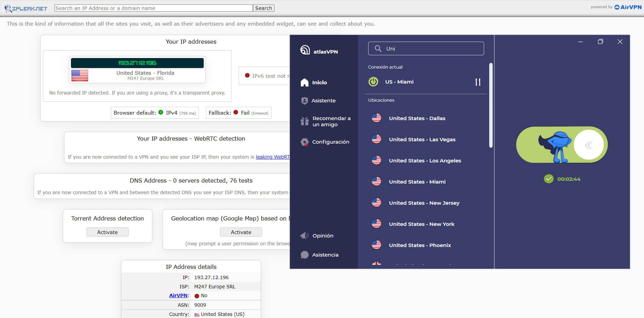Open the Asistente shield icon
Screen dimensions: 644x318
point(304,101)
